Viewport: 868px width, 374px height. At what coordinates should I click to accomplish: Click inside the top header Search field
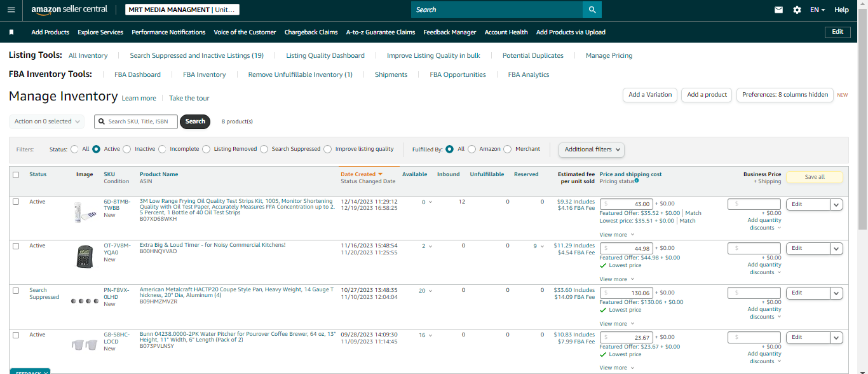(x=497, y=10)
